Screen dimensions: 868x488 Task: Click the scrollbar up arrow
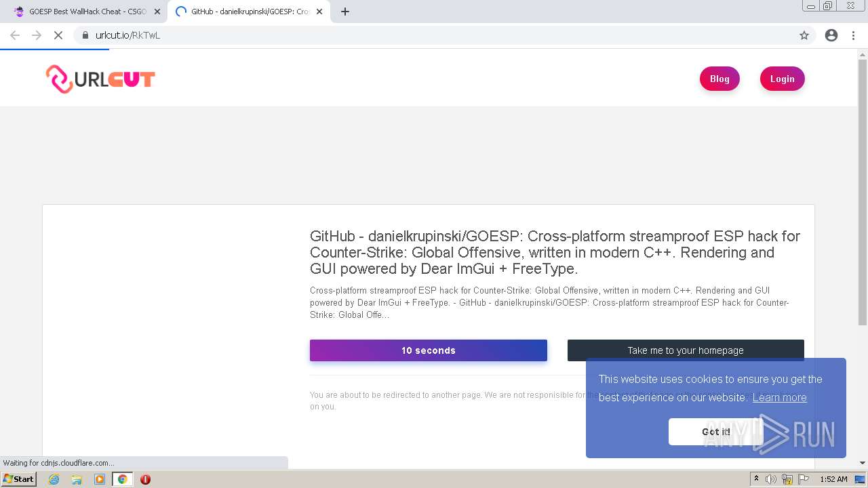coord(863,54)
